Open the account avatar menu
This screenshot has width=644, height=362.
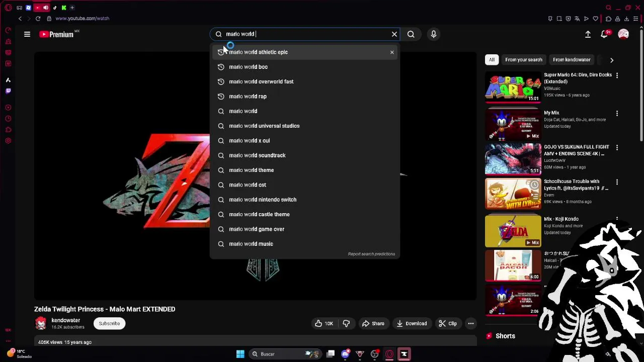point(623,34)
